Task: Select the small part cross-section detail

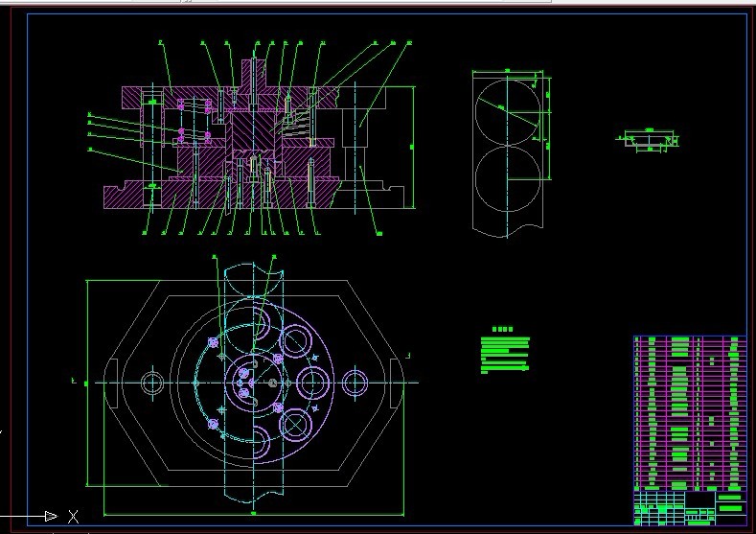Action: coord(648,140)
